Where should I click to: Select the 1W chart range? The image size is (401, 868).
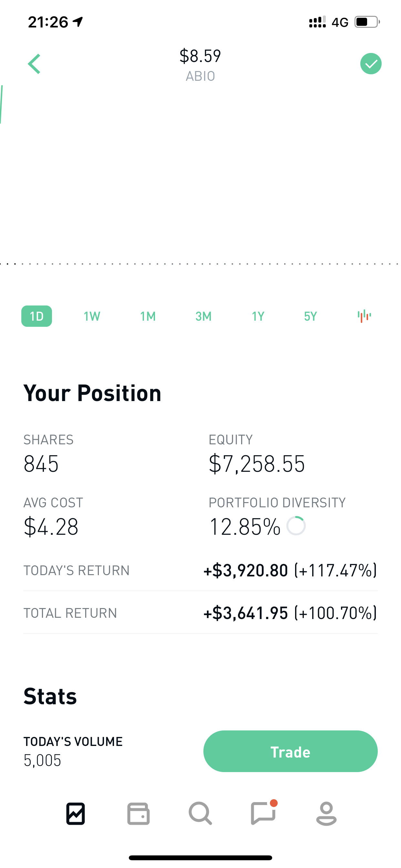point(92,316)
